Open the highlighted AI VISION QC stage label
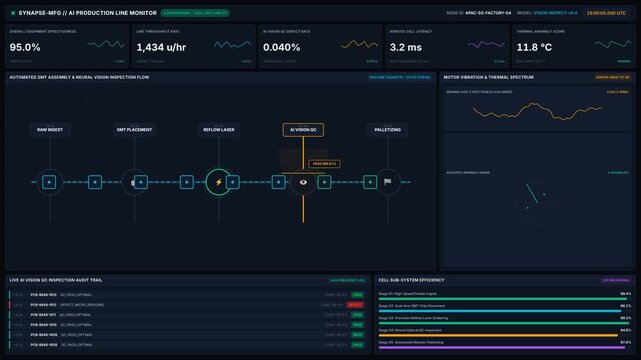The image size is (641, 360). point(303,130)
